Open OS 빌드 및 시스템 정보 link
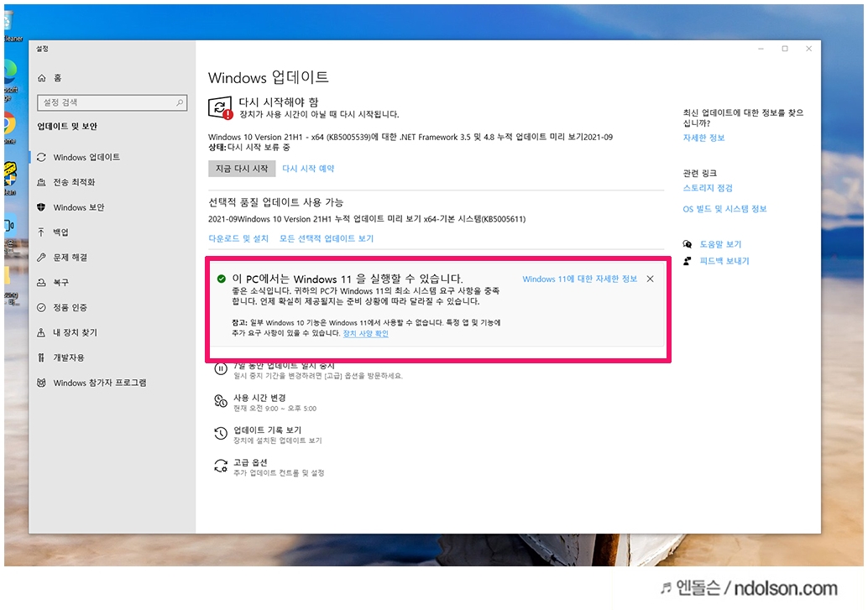Viewport: 868px width, 610px height. coord(724,209)
